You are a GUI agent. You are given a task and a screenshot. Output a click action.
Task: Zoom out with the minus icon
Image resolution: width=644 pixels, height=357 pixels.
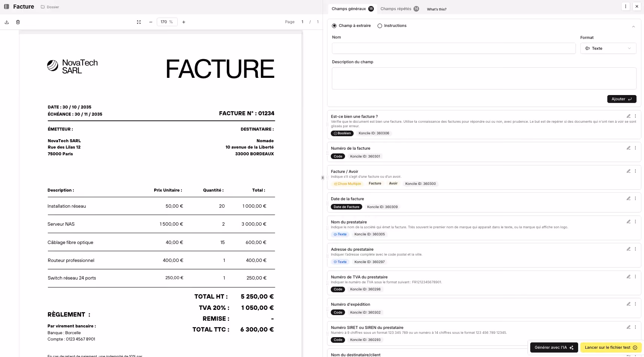(151, 22)
